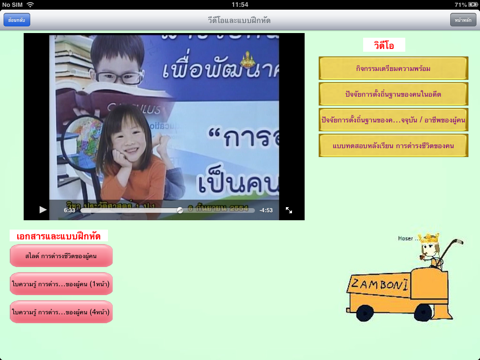Open the fourth yellow video button
This screenshot has width=480, height=360.
click(x=393, y=145)
